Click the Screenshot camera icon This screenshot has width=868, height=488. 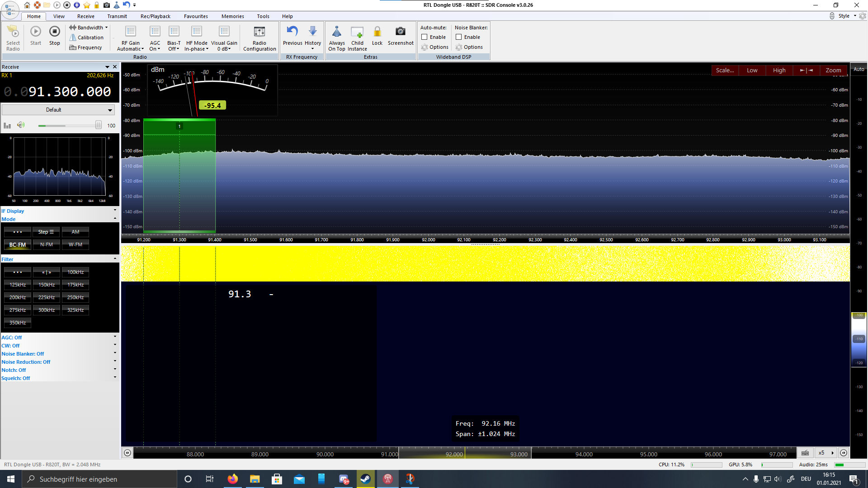tap(400, 32)
